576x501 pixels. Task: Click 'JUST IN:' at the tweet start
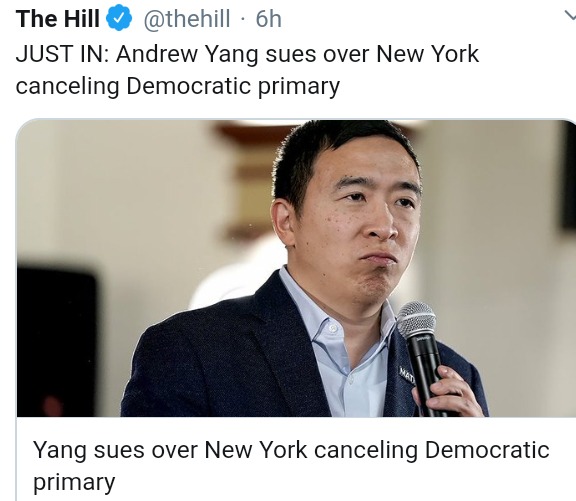(x=62, y=54)
